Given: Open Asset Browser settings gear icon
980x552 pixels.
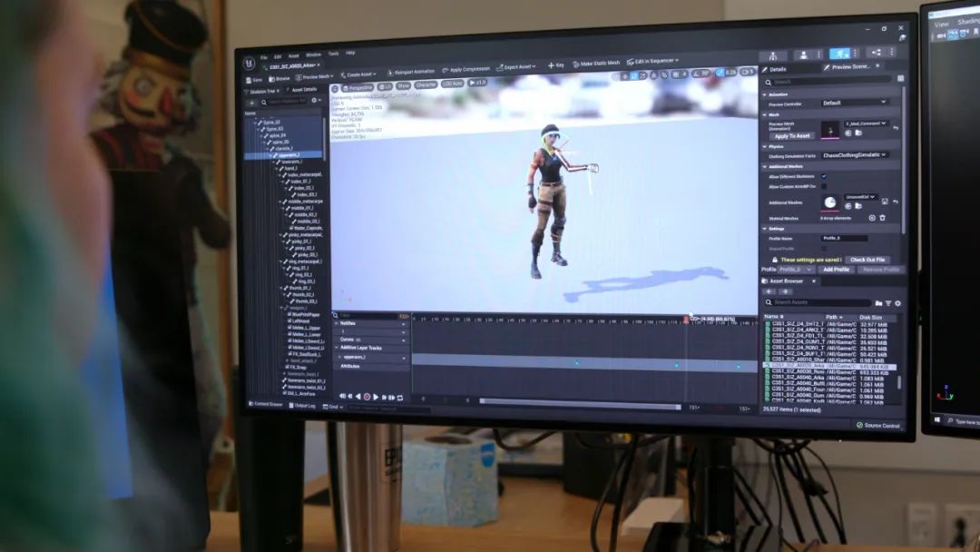Looking at the screenshot, I should (x=899, y=303).
